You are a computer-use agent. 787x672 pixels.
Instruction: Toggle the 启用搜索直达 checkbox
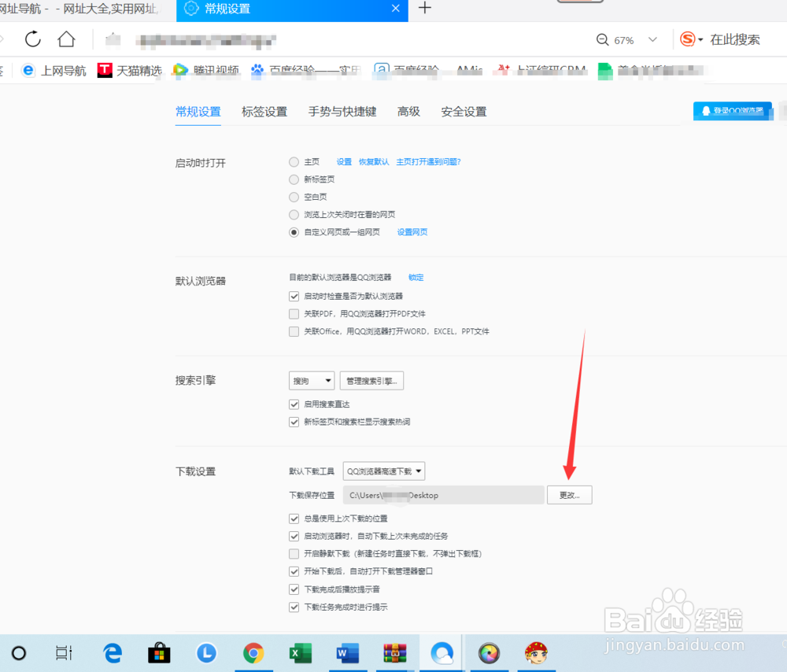click(294, 404)
